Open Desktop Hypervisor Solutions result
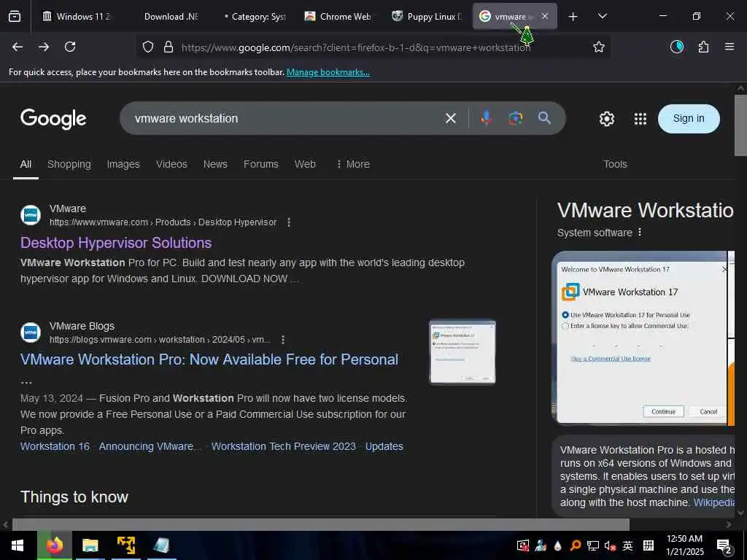747x560 pixels. 116,243
